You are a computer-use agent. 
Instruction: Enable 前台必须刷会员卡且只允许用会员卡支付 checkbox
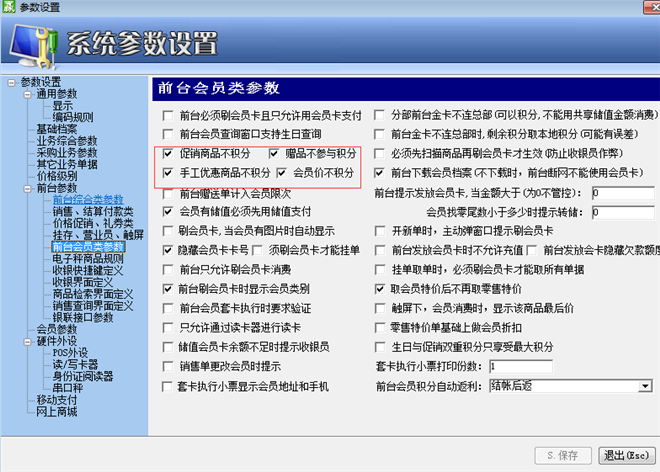point(168,115)
